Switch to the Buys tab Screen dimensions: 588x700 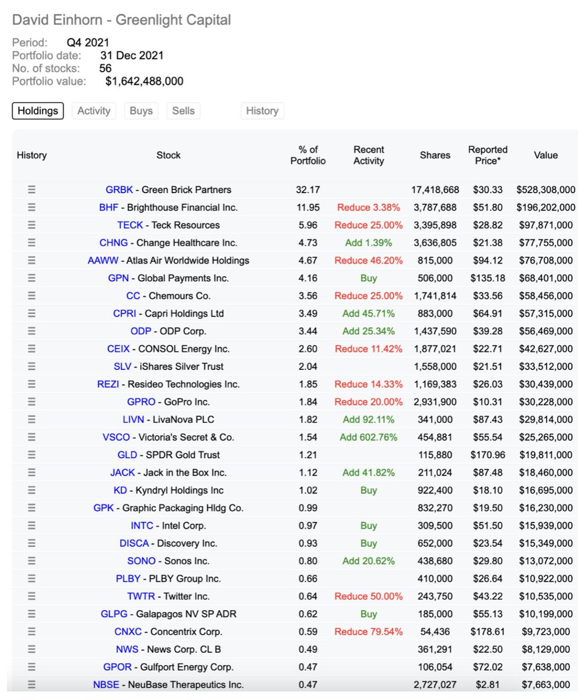141,111
